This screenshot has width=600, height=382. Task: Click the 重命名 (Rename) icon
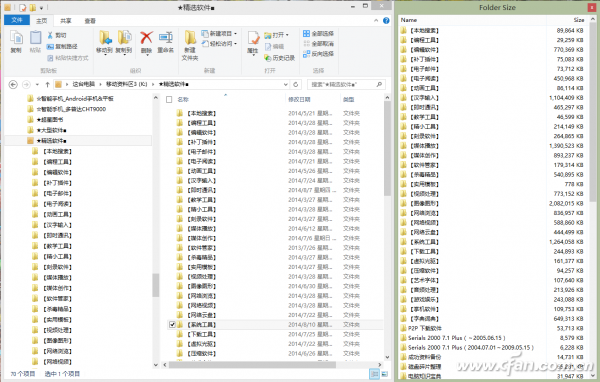(166, 38)
